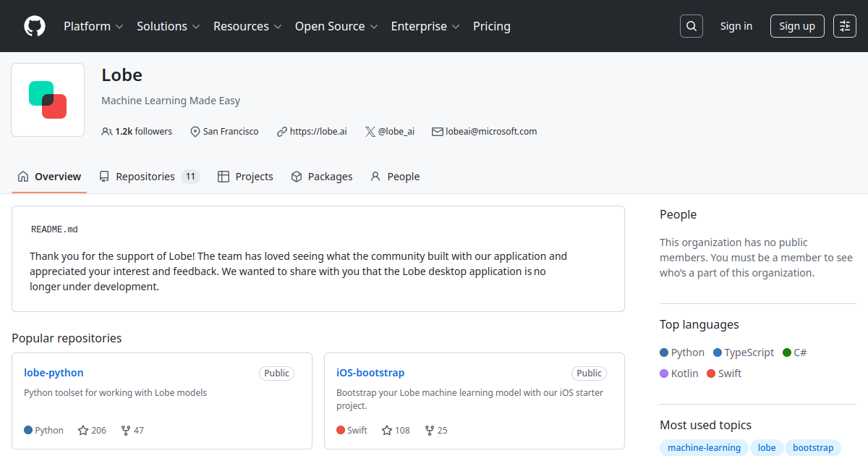Open the search magnifier icon

(692, 26)
